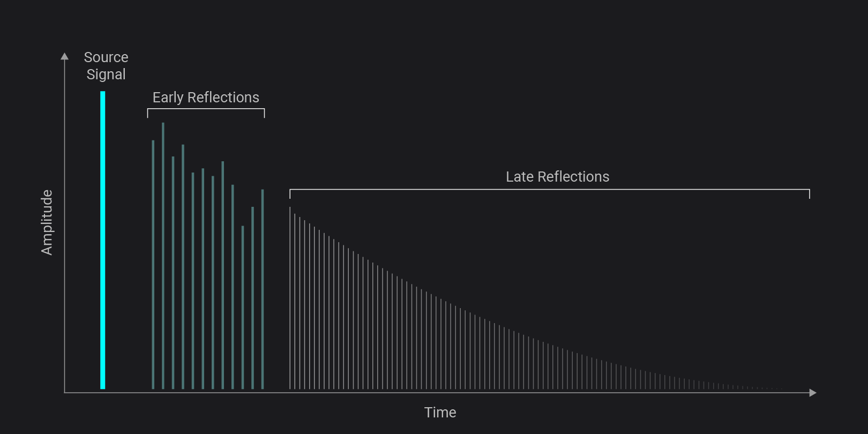Screen dimensions: 868x434
Task: Click the Early Reflections bracket's left end
Action: point(148,113)
